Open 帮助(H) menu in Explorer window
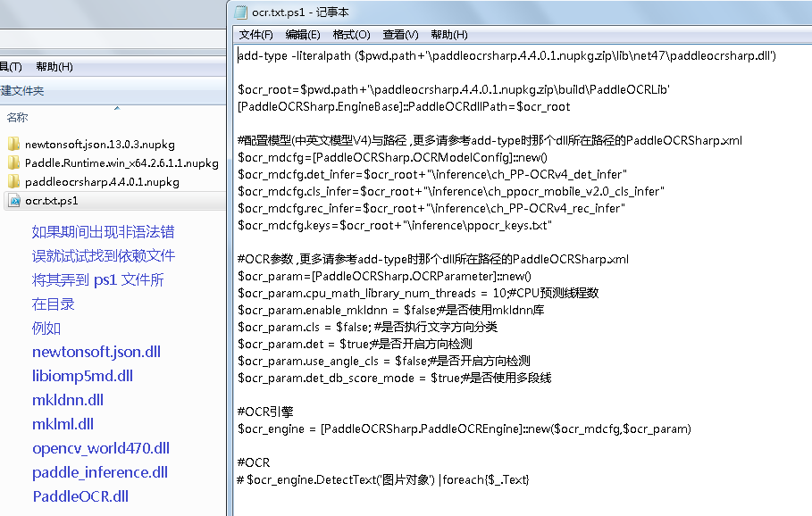Viewport: 812px width, 516px height. [x=54, y=67]
